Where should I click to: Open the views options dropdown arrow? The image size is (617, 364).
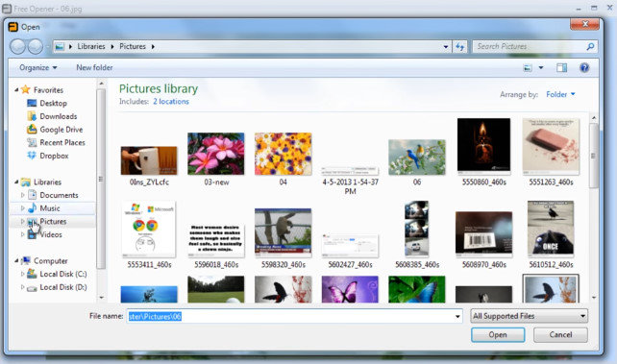point(541,68)
